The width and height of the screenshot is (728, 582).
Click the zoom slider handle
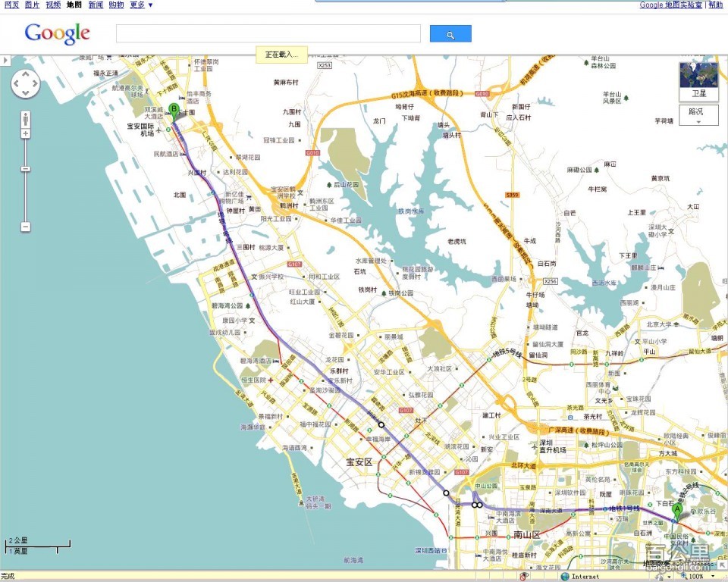point(26,169)
